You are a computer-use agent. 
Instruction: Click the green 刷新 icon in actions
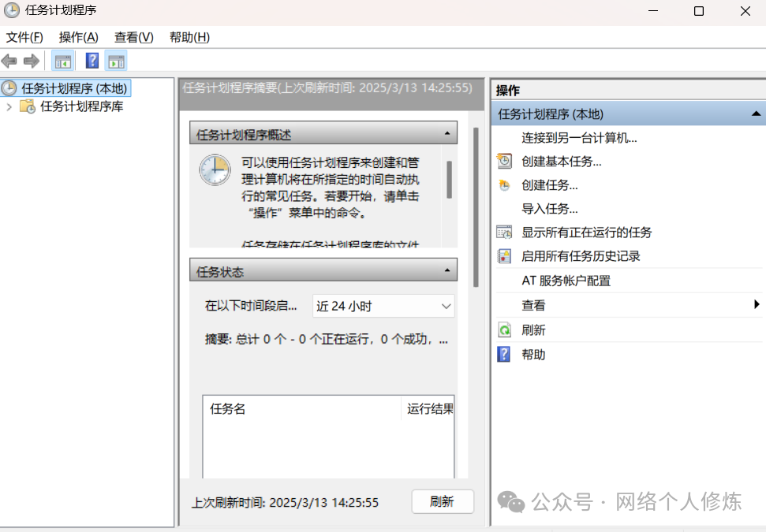click(504, 330)
